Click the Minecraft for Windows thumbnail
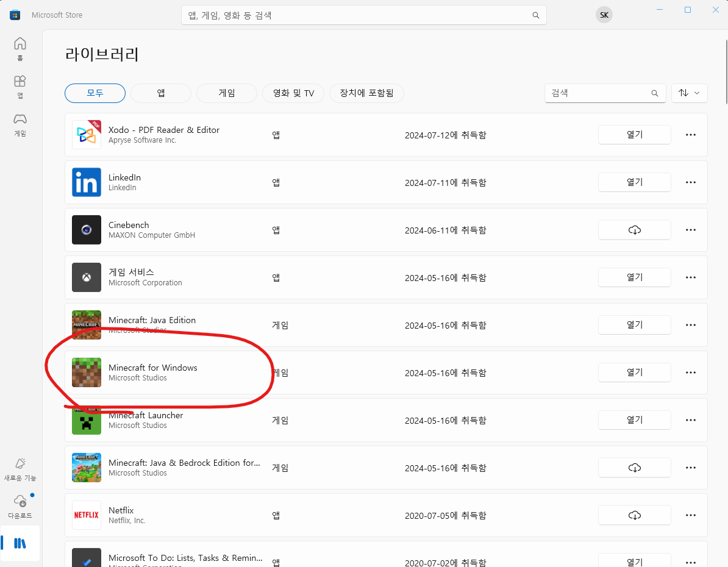 (x=87, y=373)
